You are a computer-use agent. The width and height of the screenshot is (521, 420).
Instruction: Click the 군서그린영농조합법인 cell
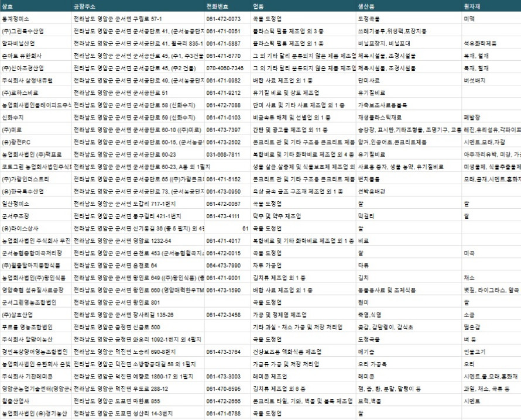click(x=36, y=302)
